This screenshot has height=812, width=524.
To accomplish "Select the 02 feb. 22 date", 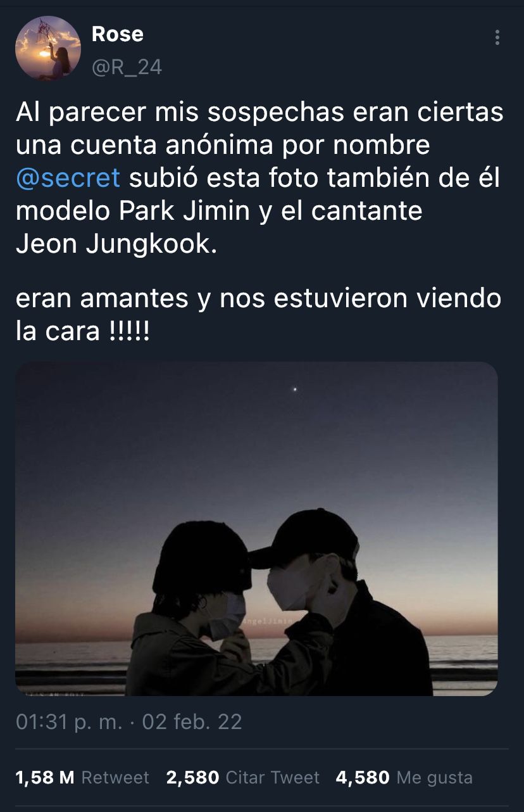I will tap(192, 722).
